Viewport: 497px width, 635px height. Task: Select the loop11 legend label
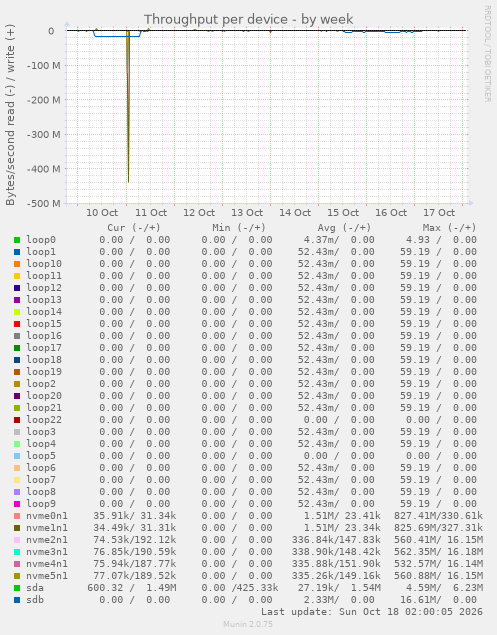click(44, 276)
